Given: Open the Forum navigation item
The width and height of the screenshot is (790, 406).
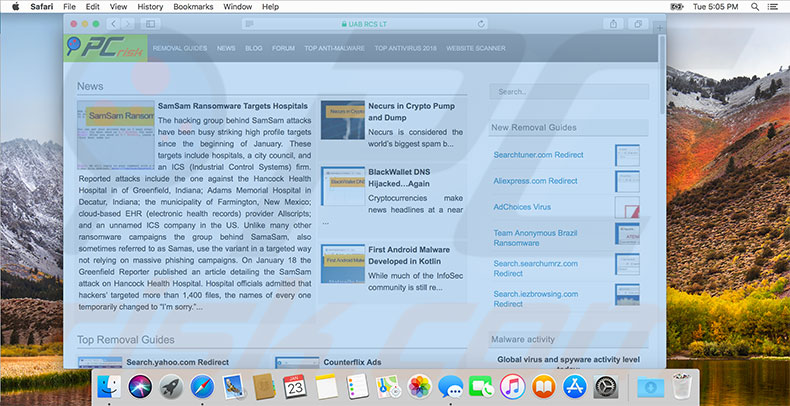Looking at the screenshot, I should [283, 48].
